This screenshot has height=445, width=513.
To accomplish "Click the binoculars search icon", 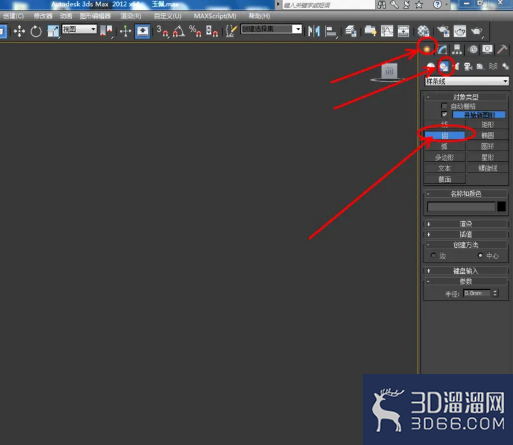I will coord(382,5).
